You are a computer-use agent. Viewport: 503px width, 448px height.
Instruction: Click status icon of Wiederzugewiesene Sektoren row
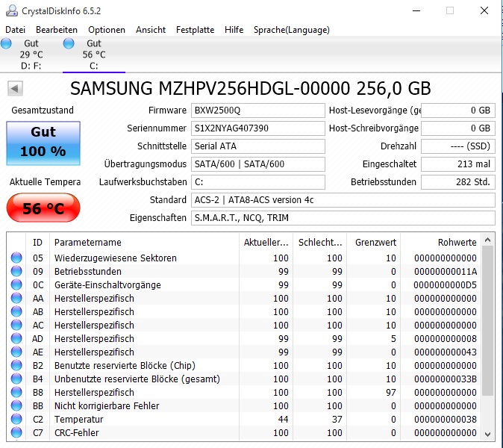[x=16, y=258]
